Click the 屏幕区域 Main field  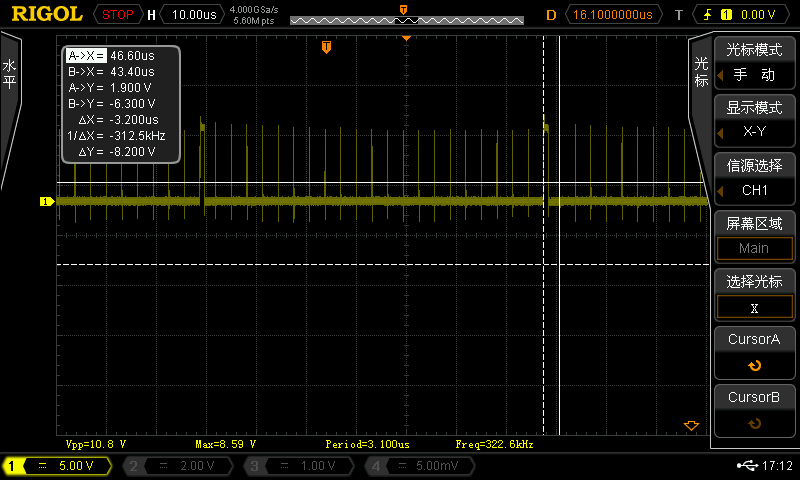(x=754, y=248)
